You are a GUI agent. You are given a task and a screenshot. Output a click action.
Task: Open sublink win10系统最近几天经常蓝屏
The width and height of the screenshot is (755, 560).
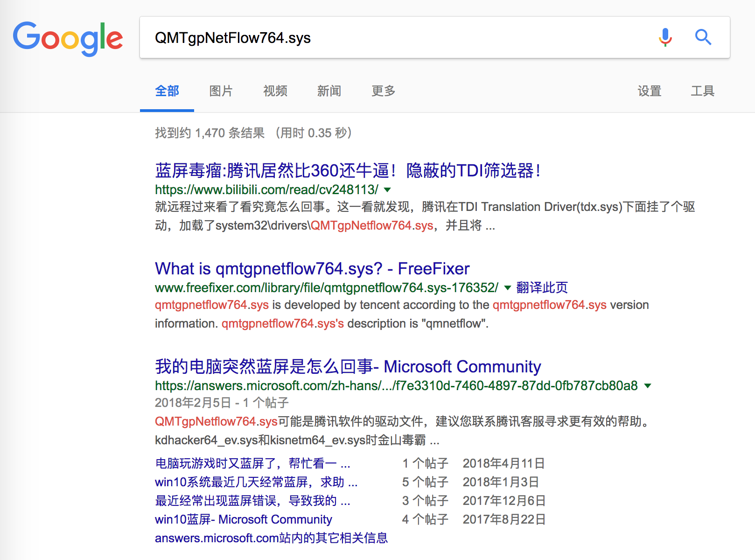(256, 482)
